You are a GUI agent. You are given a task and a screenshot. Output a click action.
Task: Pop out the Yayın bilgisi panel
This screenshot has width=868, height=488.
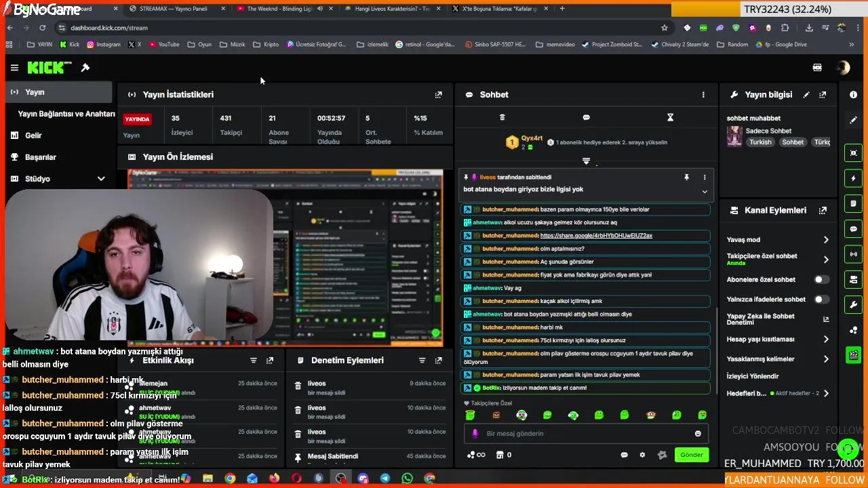(823, 95)
